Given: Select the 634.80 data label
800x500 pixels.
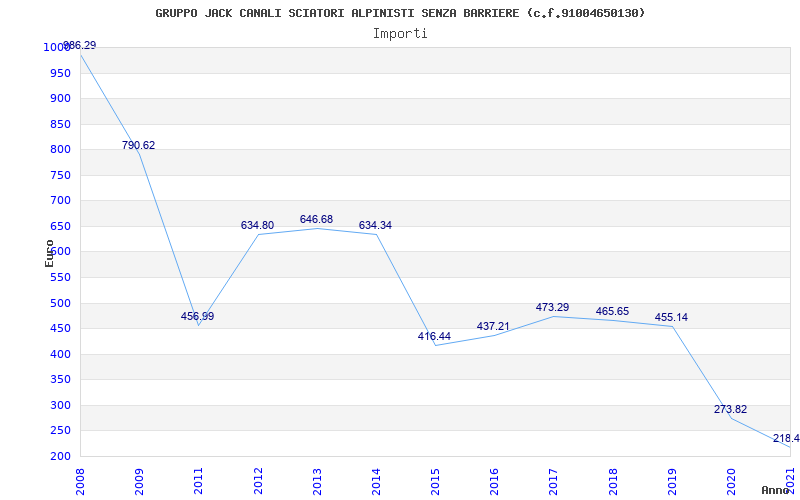Looking at the screenshot, I should (x=257, y=226).
